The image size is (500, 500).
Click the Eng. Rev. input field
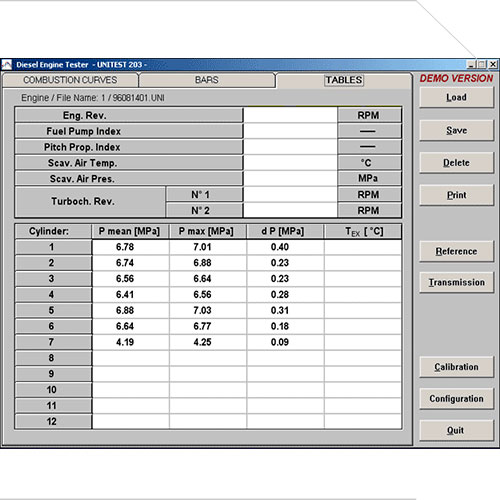tap(290, 115)
